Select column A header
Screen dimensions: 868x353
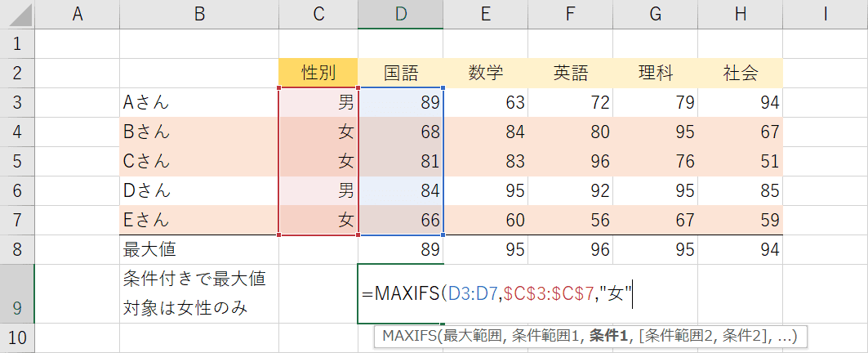pyautogui.click(x=77, y=15)
